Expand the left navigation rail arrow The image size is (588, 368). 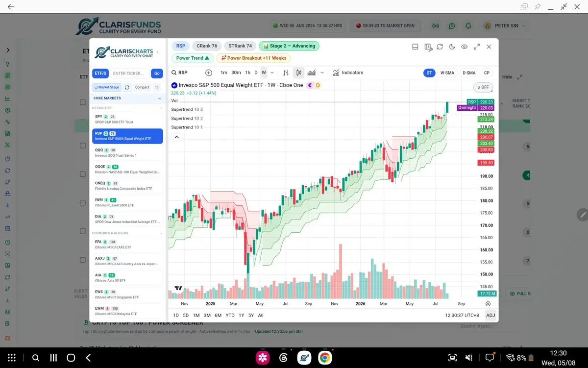click(8, 50)
